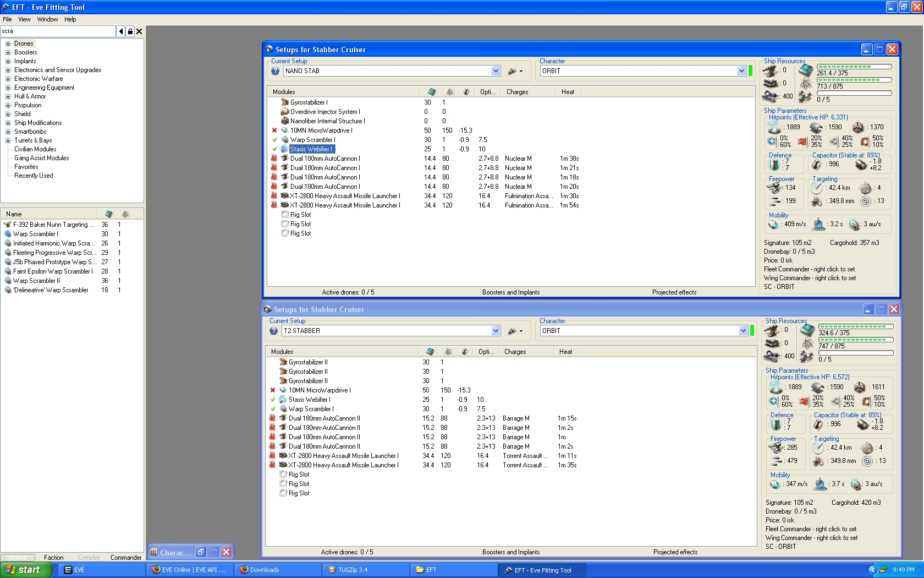
Task: Open the NANO STAB setup dropdown
Action: [x=496, y=71]
